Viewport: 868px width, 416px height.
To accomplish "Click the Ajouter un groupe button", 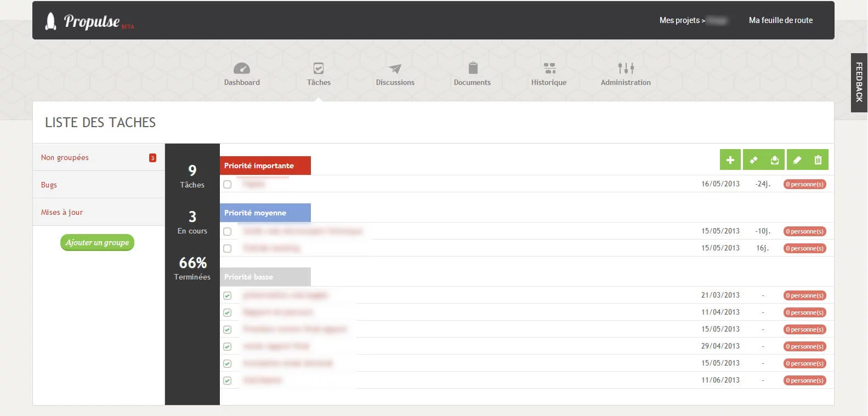I will click(x=97, y=242).
